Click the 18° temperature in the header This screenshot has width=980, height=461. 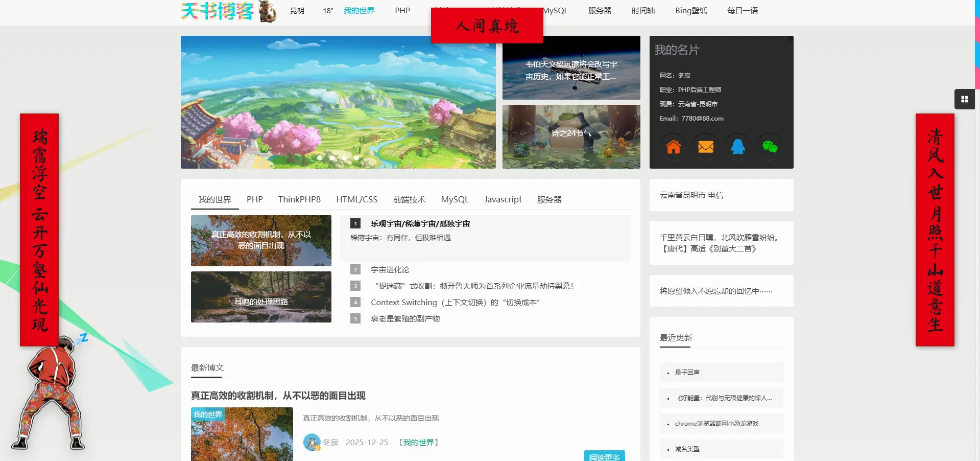pos(328,11)
